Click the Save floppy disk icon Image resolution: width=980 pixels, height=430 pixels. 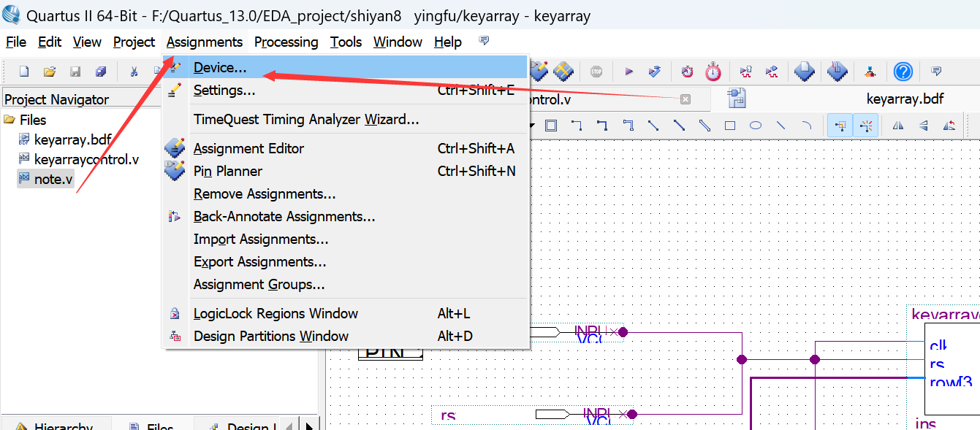click(x=75, y=72)
